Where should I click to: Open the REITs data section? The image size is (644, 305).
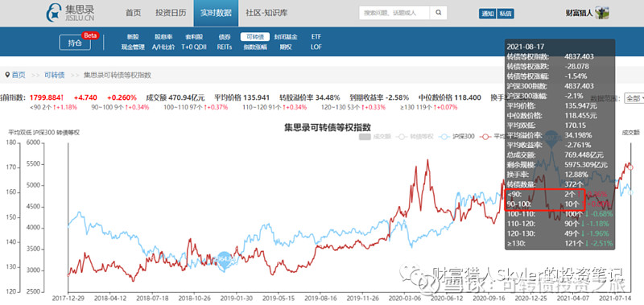[225, 47]
